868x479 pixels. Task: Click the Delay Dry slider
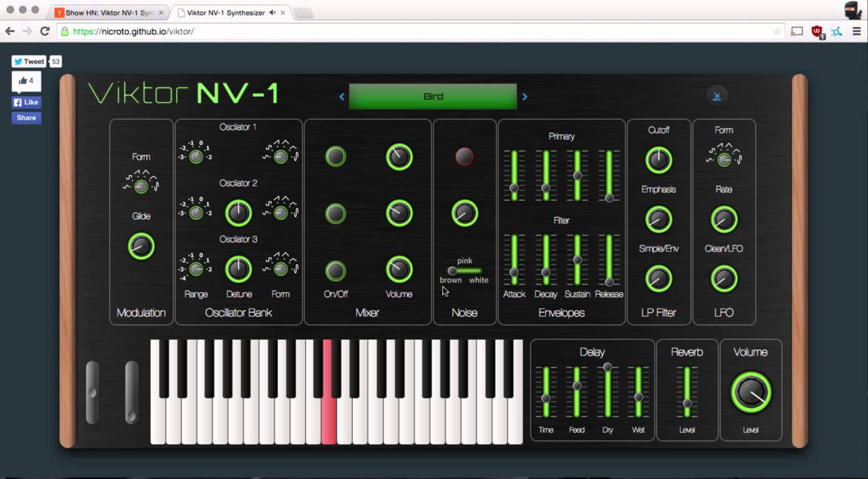607,392
